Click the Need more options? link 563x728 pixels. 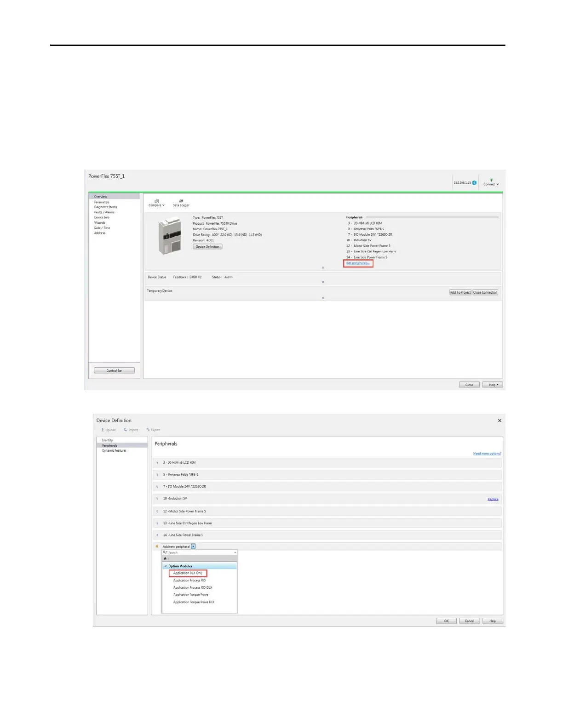pyautogui.click(x=487, y=454)
